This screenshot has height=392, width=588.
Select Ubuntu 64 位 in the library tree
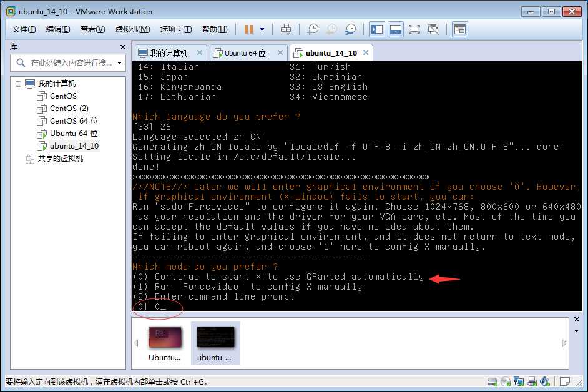click(74, 134)
